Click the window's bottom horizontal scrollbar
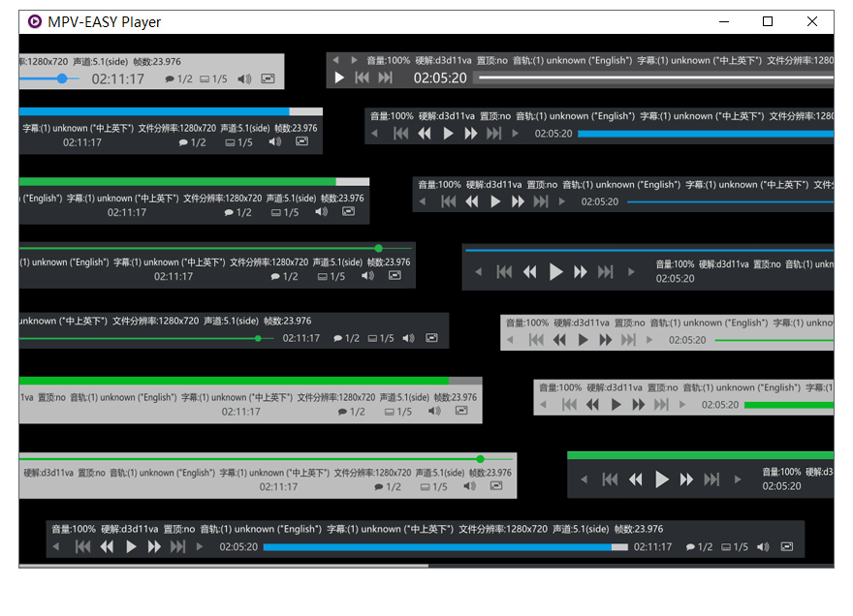Image resolution: width=853 pixels, height=616 pixels. 224,566
